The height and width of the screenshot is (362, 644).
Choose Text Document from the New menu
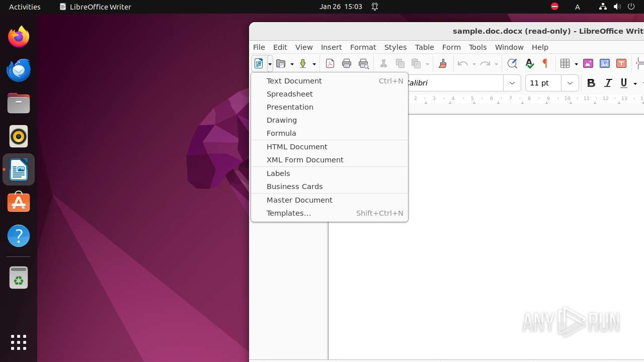pyautogui.click(x=329, y=80)
